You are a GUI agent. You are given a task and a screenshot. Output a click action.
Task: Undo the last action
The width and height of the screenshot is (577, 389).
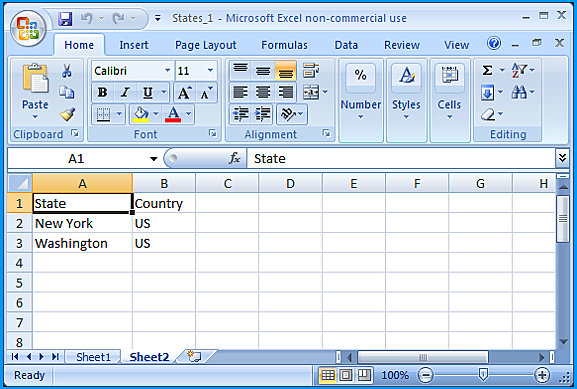tap(87, 18)
